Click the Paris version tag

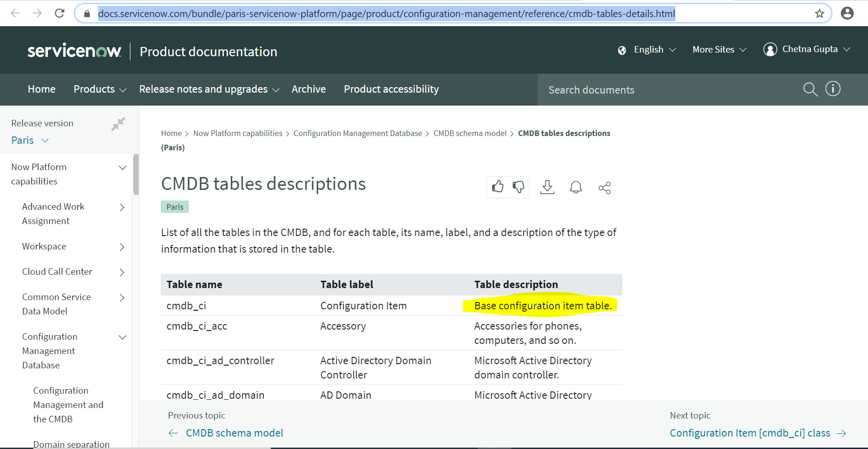pyautogui.click(x=175, y=207)
